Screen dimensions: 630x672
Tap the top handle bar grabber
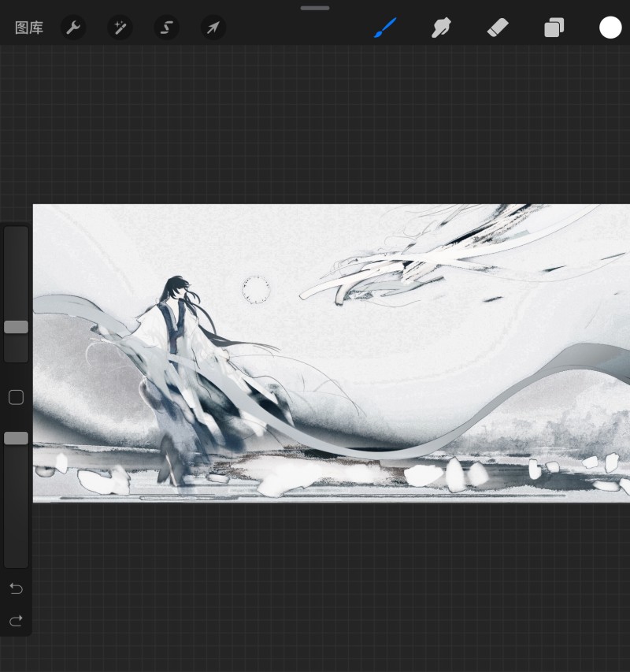(x=315, y=8)
